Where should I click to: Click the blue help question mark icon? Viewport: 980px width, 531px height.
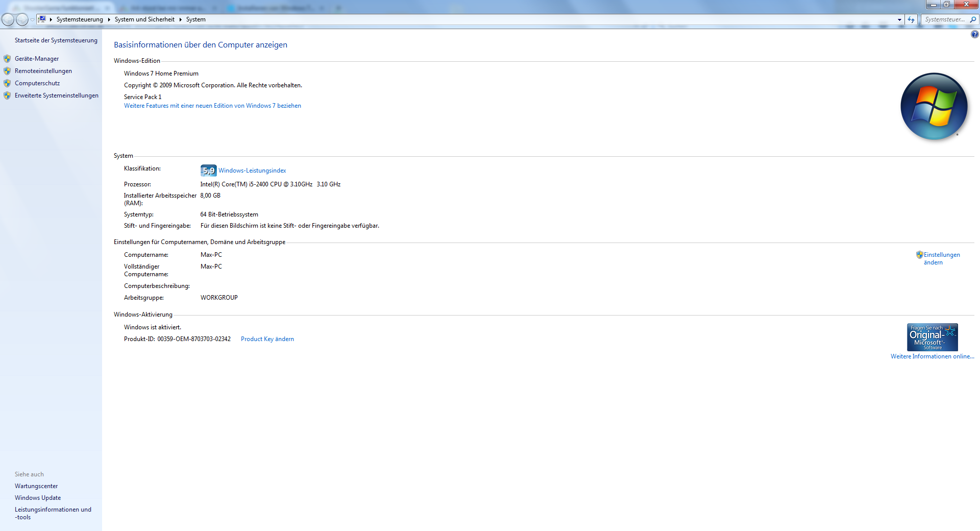click(x=974, y=34)
